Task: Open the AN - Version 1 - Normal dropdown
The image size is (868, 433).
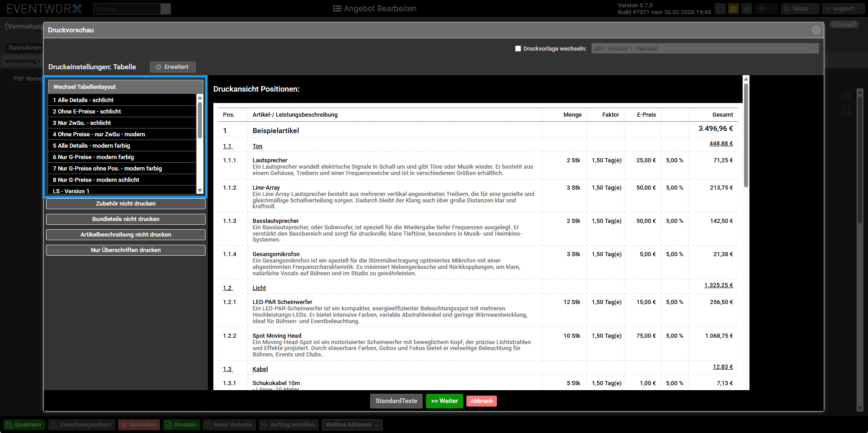Action: [x=705, y=49]
